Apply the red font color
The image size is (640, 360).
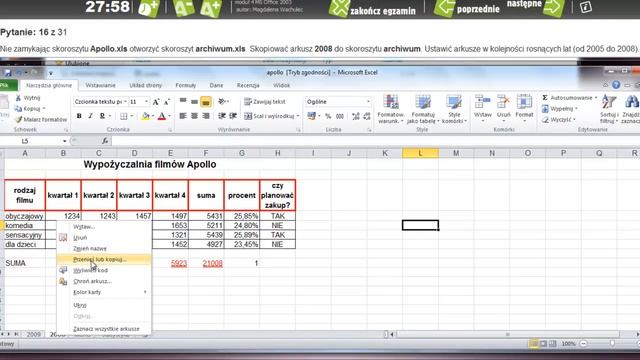[162, 116]
